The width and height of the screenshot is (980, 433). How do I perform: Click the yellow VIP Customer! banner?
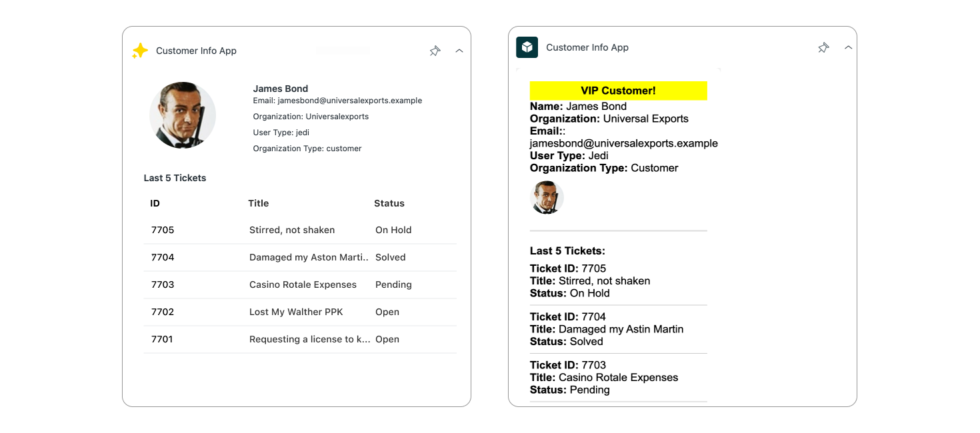619,91
